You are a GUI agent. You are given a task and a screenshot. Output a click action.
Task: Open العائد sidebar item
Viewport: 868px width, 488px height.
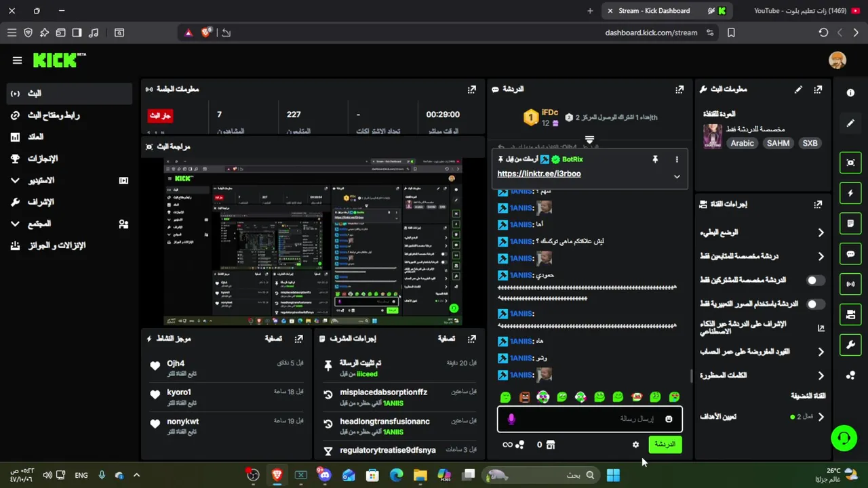click(x=69, y=137)
